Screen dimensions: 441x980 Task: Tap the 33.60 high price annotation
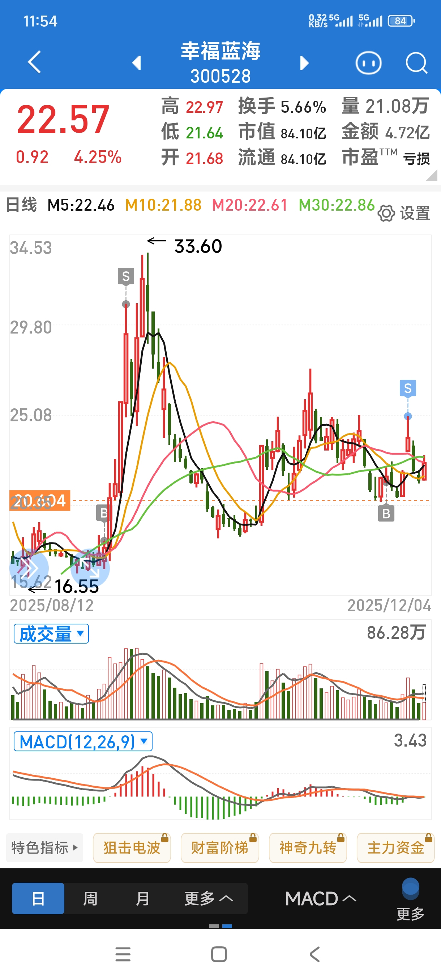click(x=198, y=246)
